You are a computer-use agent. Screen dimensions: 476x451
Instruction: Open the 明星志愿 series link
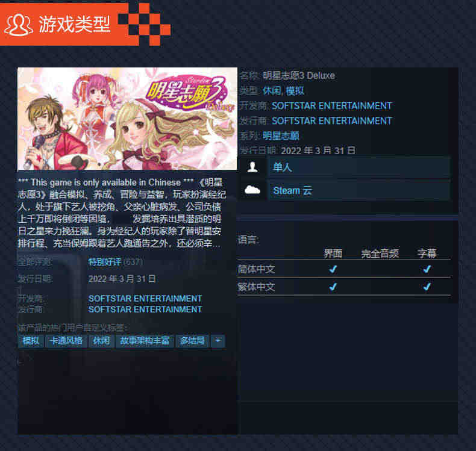(281, 135)
